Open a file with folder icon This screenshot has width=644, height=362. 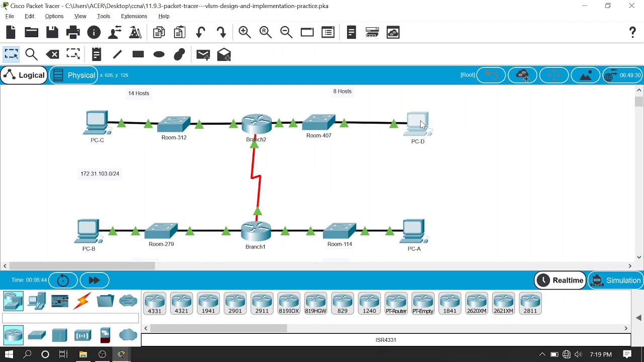(x=31, y=33)
